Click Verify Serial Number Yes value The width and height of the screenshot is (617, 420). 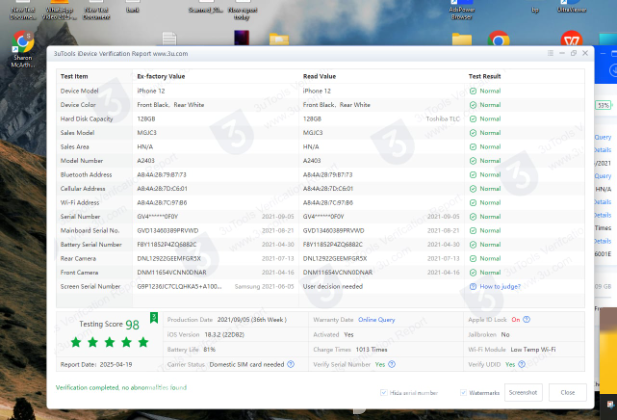(x=380, y=364)
